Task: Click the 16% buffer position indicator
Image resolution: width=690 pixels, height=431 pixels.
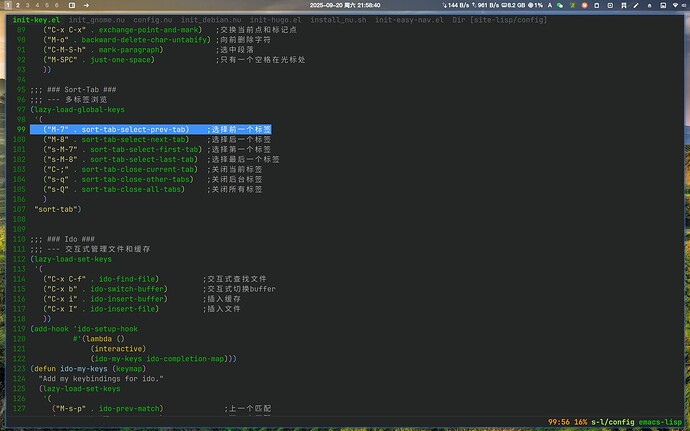Action: click(x=581, y=422)
